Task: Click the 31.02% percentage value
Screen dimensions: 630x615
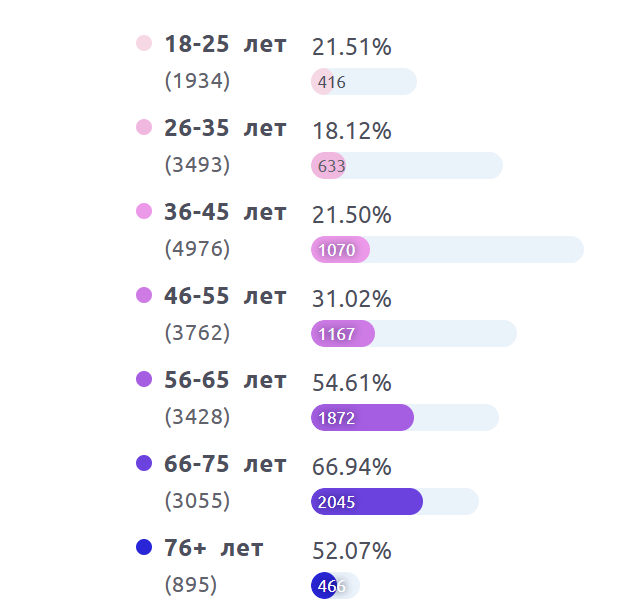Action: (351, 299)
